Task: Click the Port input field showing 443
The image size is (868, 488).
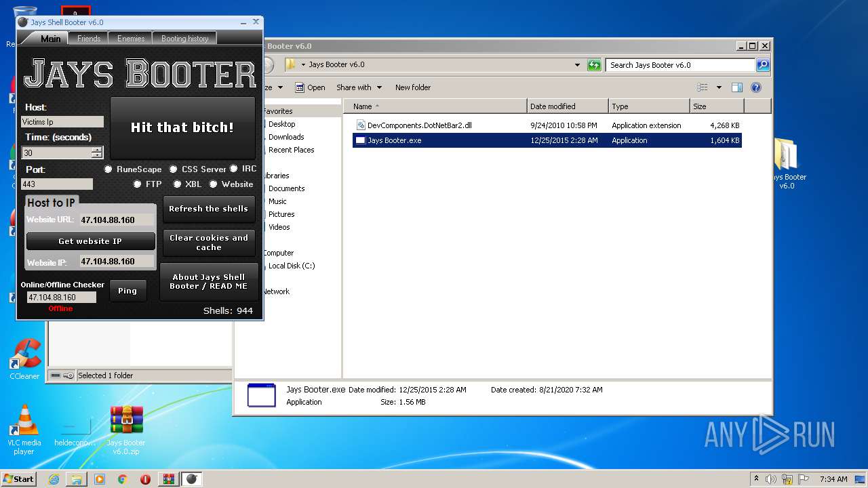Action: [x=57, y=184]
